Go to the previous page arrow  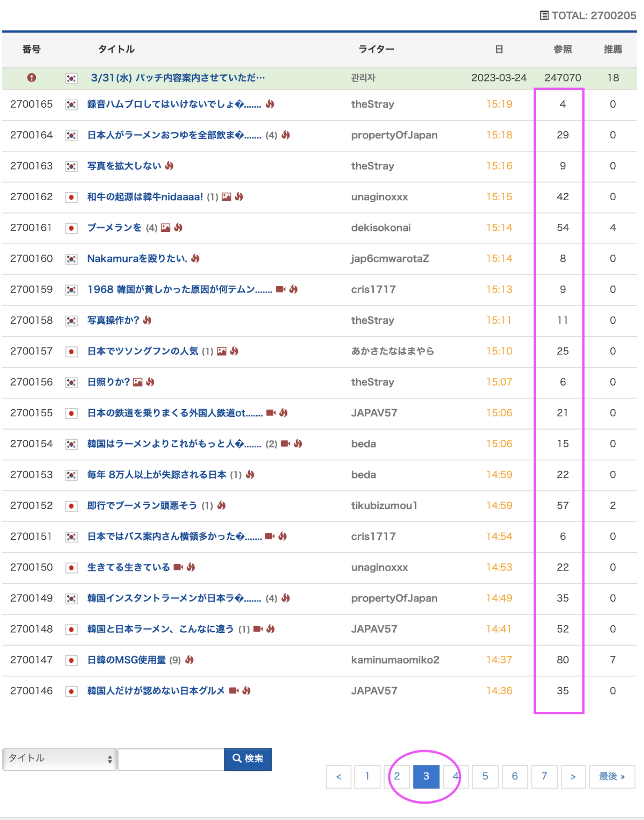tap(339, 776)
